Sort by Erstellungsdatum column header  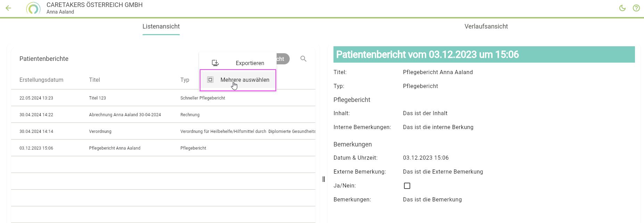pyautogui.click(x=41, y=80)
